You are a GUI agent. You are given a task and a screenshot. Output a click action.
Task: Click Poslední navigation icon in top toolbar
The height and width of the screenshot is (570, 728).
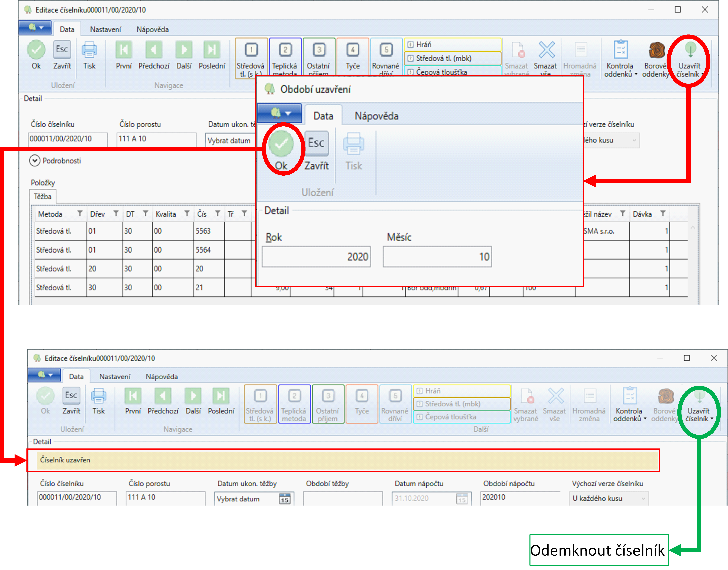tap(212, 50)
